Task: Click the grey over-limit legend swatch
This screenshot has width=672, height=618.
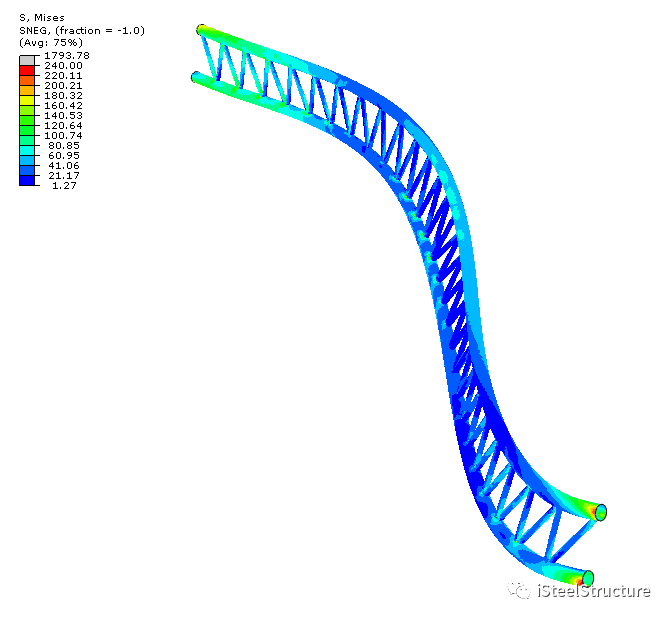Action: pyautogui.click(x=27, y=60)
